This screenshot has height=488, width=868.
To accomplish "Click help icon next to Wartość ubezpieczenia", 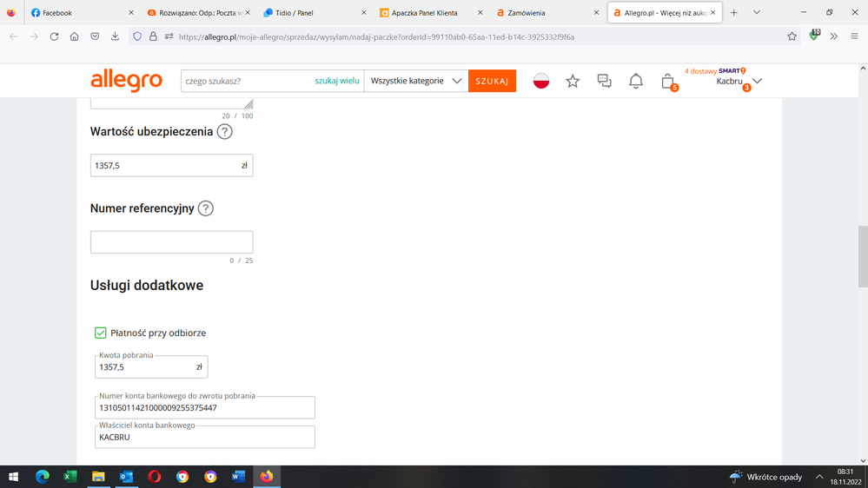I will pos(225,132).
